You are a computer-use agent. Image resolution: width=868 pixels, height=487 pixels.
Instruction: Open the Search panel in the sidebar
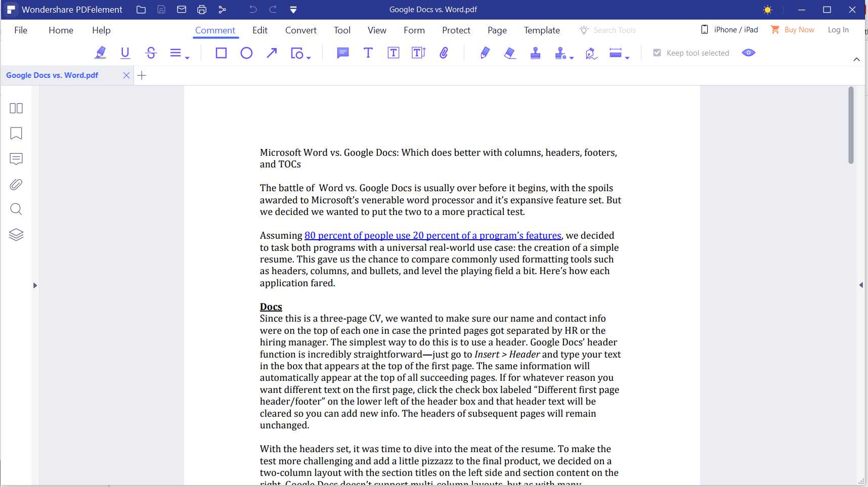pos(16,209)
